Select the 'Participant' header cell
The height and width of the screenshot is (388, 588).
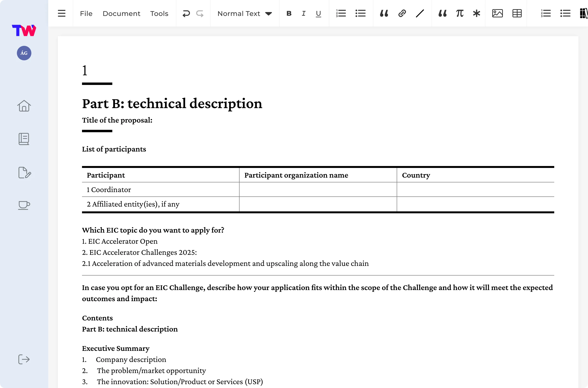[x=160, y=175]
